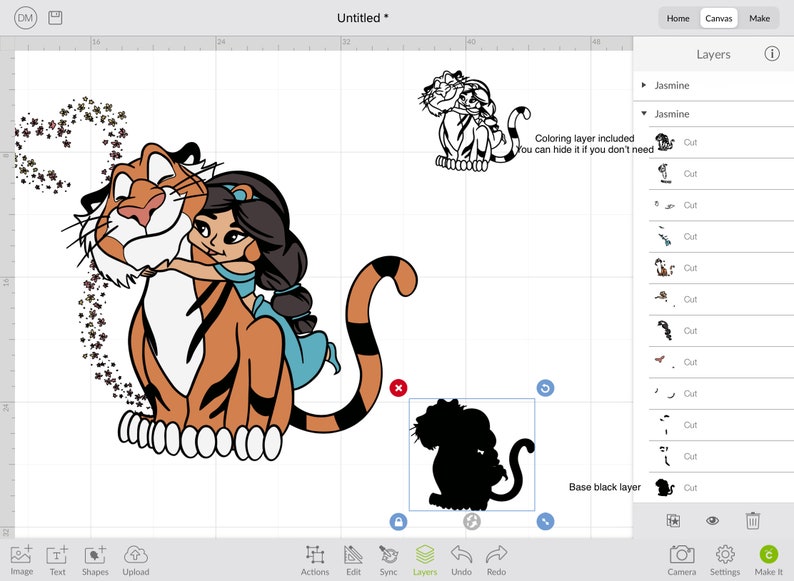
Task: Select the third Cut layer with small marks
Action: pyautogui.click(x=721, y=205)
